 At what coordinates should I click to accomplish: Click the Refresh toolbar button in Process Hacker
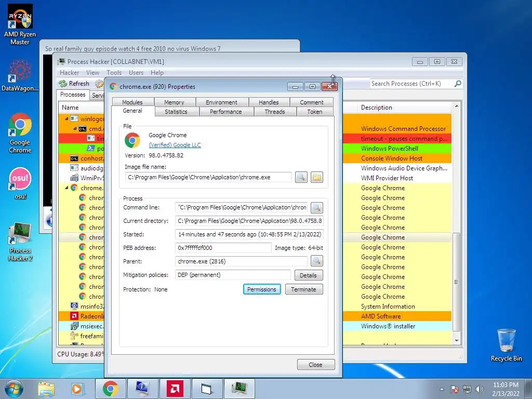click(x=74, y=84)
